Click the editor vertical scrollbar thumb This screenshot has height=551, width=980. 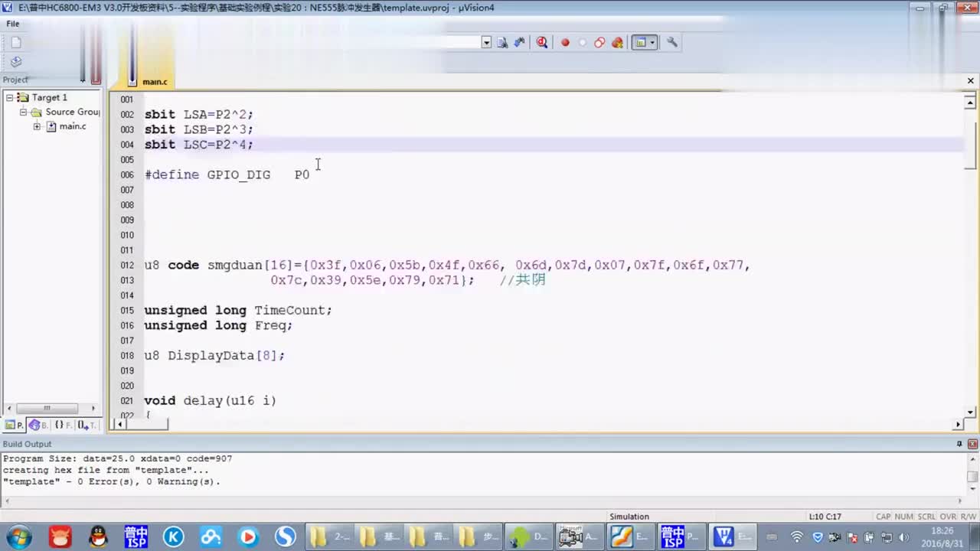click(x=970, y=145)
